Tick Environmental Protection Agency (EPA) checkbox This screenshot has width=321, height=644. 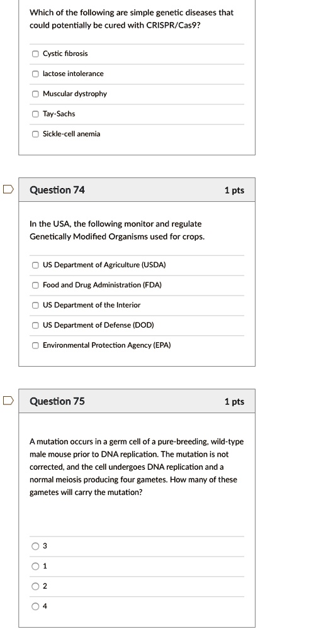pos(35,345)
